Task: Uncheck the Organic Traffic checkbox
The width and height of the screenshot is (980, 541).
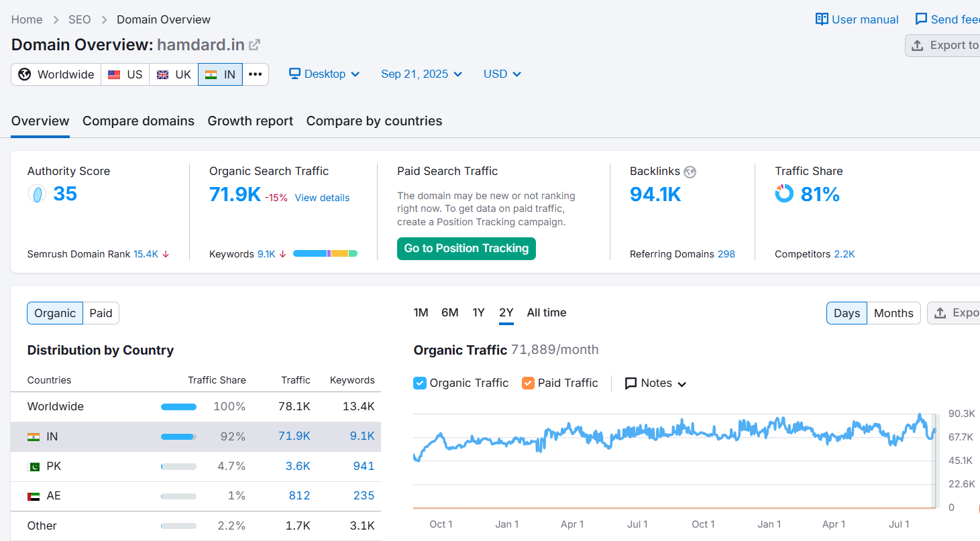Action: [420, 383]
